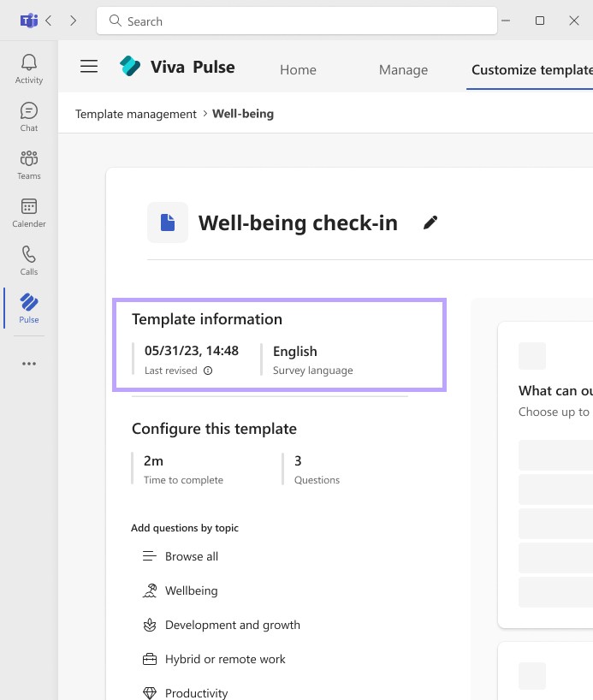The width and height of the screenshot is (593, 700).
Task: Switch to the Home tab
Action: 299,69
